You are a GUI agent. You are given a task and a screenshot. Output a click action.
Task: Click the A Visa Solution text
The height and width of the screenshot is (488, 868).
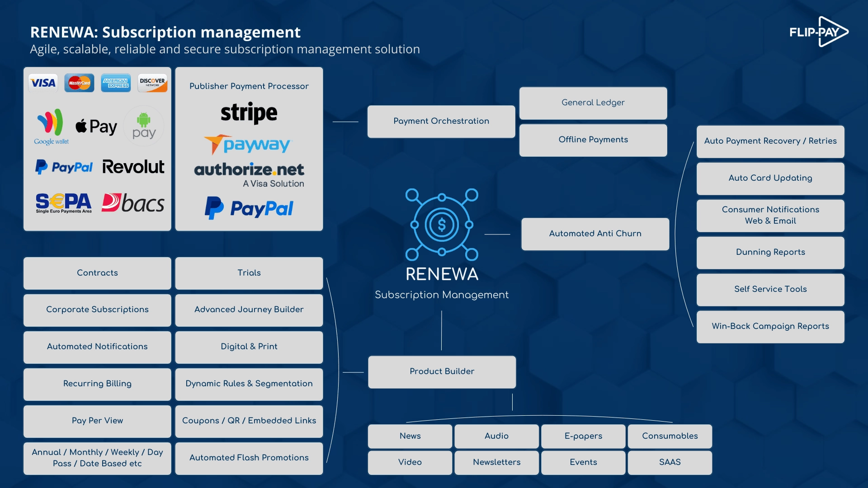tap(274, 184)
